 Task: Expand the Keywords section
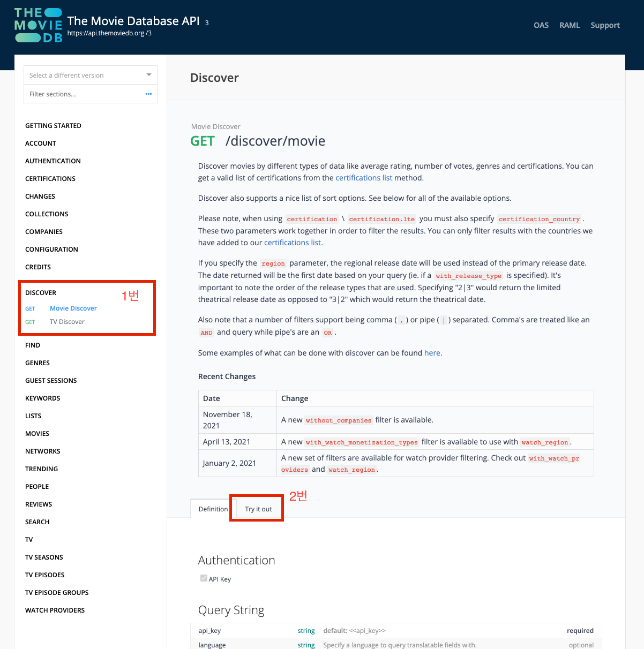(x=42, y=398)
